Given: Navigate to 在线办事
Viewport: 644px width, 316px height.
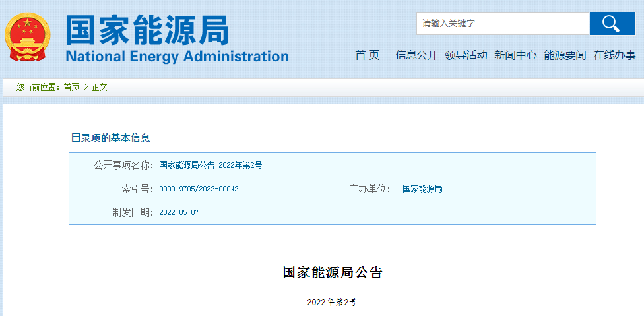Looking at the screenshot, I should (614, 55).
